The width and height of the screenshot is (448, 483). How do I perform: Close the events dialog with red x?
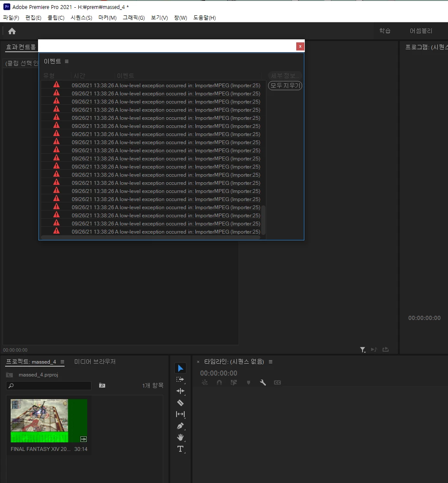[x=300, y=47]
